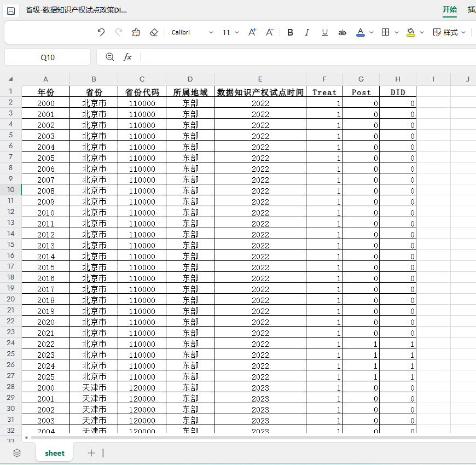This screenshot has height=465, width=476.
Task: Increase the font size
Action: [252, 32]
